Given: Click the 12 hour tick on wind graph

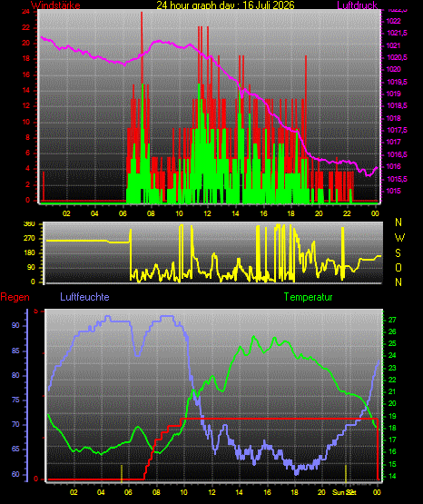Looking at the screenshot, I should (x=207, y=213).
